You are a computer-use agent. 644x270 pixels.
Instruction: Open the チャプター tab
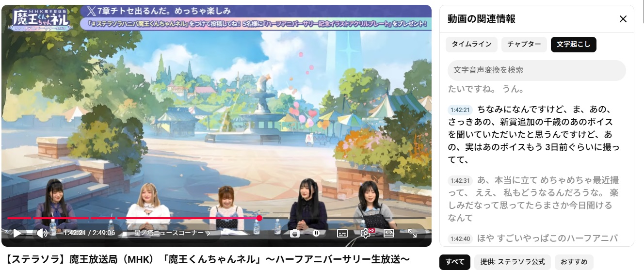point(524,44)
